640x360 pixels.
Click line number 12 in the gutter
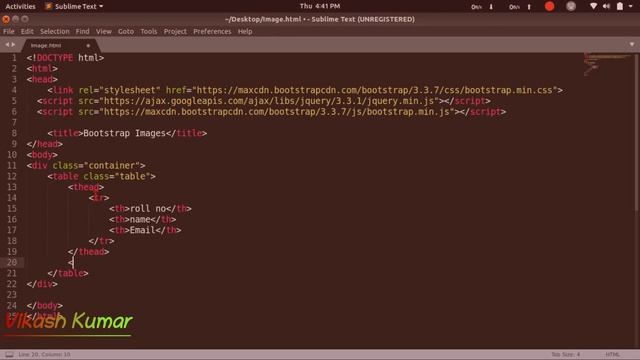click(x=12, y=176)
